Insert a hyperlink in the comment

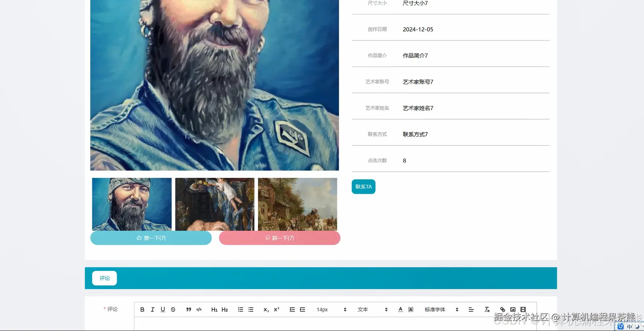coord(502,309)
